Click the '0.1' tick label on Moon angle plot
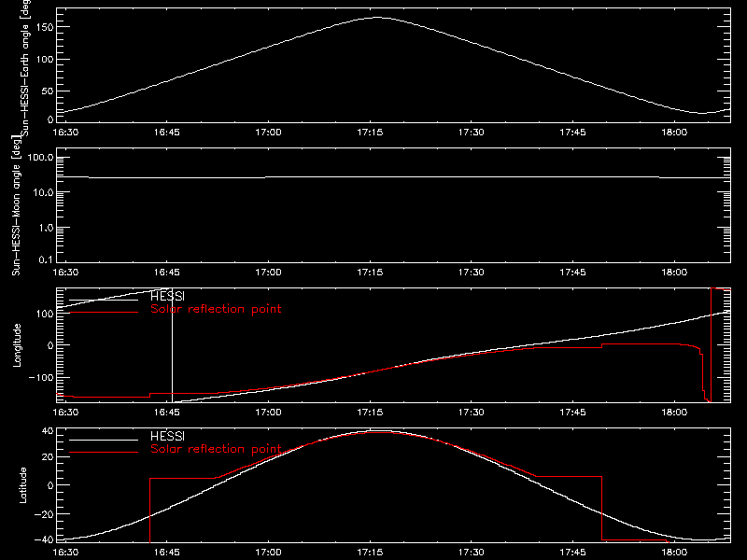The image size is (747, 560). tap(46, 259)
